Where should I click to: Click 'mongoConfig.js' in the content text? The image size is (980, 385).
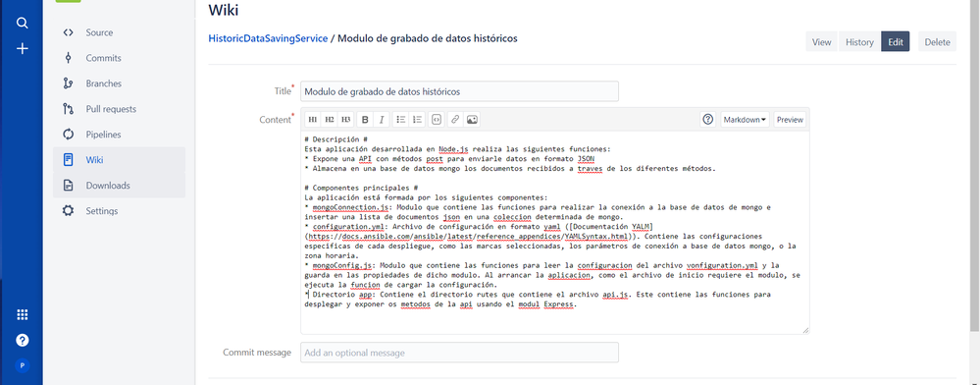coord(342,265)
